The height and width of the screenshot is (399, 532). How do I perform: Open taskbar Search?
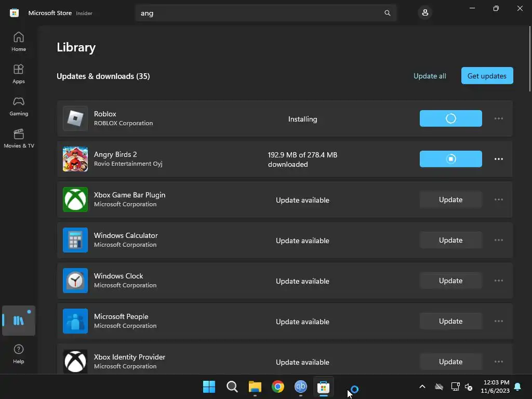pyautogui.click(x=232, y=387)
